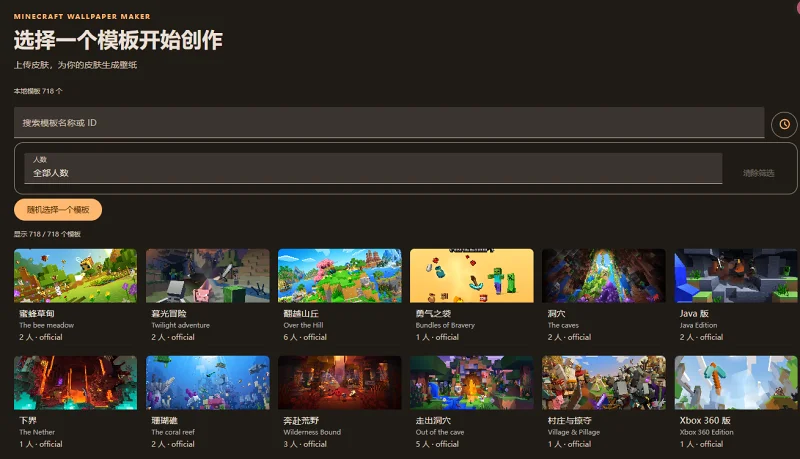Click the Xbox 360 版 title text
Image resolution: width=800 pixels, height=459 pixels.
(x=705, y=420)
